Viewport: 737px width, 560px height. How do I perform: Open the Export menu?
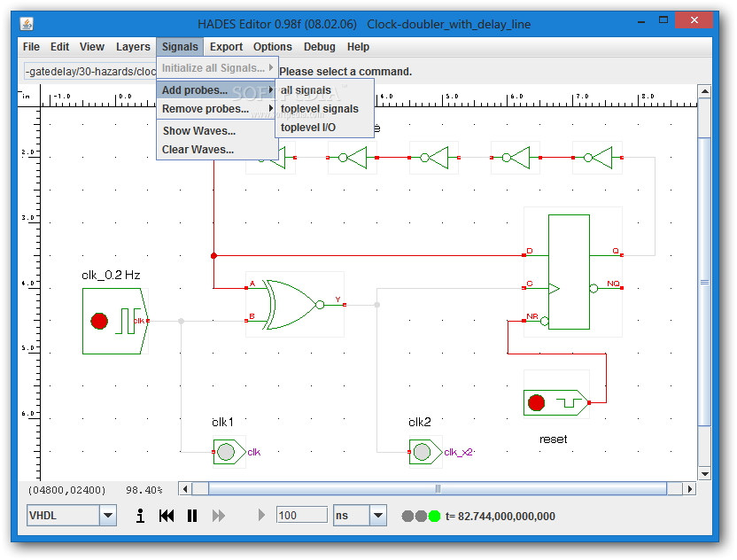[x=226, y=47]
